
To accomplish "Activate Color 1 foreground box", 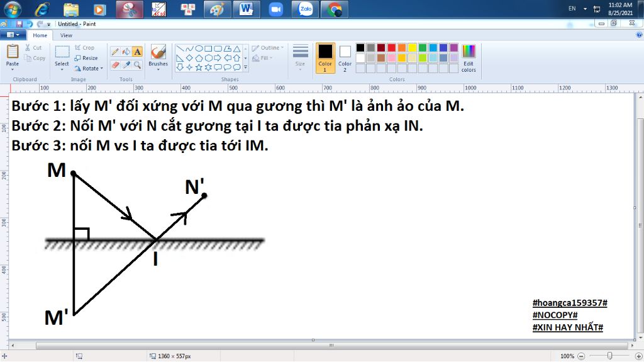I will pyautogui.click(x=325, y=57).
